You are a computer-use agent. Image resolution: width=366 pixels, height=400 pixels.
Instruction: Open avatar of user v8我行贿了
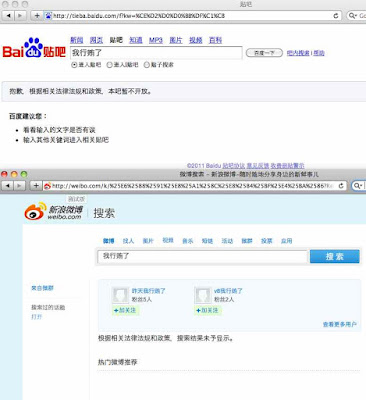point(203,296)
